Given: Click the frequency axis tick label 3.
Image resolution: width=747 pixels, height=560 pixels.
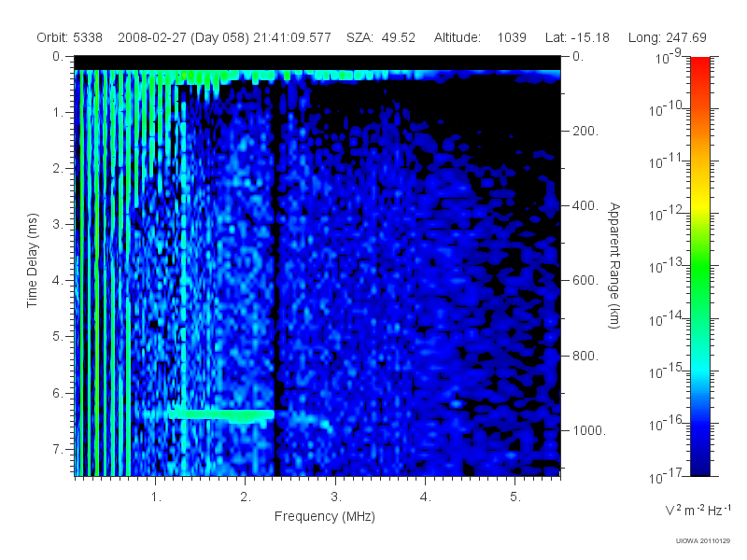Looking at the screenshot, I should coord(336,497).
